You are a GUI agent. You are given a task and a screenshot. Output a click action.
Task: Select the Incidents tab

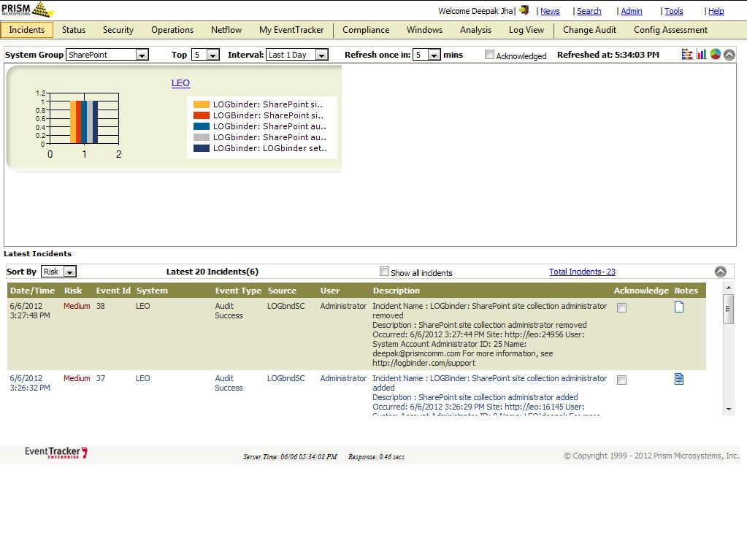27,30
